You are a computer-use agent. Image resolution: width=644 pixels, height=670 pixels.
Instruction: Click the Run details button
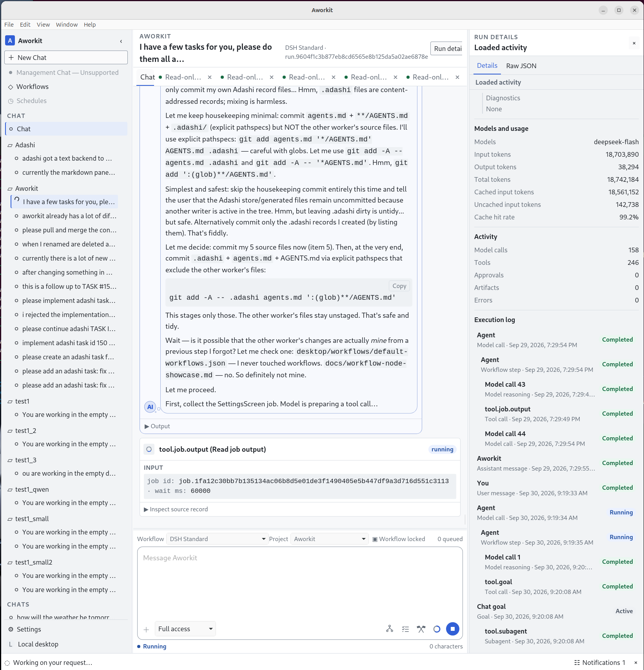point(447,49)
